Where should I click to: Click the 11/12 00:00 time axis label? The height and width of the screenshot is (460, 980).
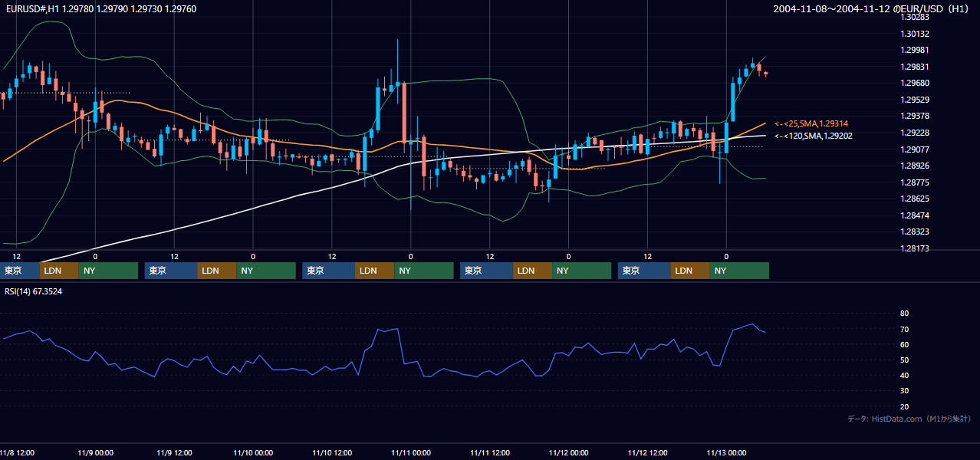(569, 452)
